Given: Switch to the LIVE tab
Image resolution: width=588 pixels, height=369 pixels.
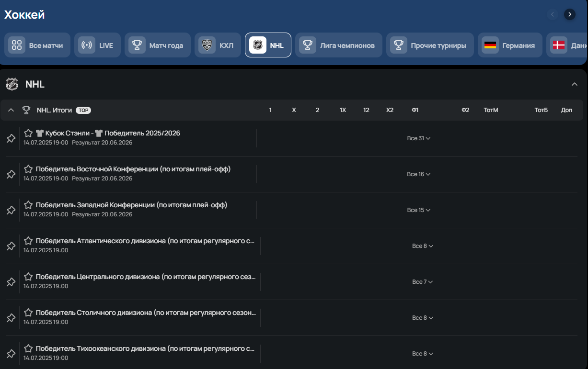Looking at the screenshot, I should [x=97, y=45].
